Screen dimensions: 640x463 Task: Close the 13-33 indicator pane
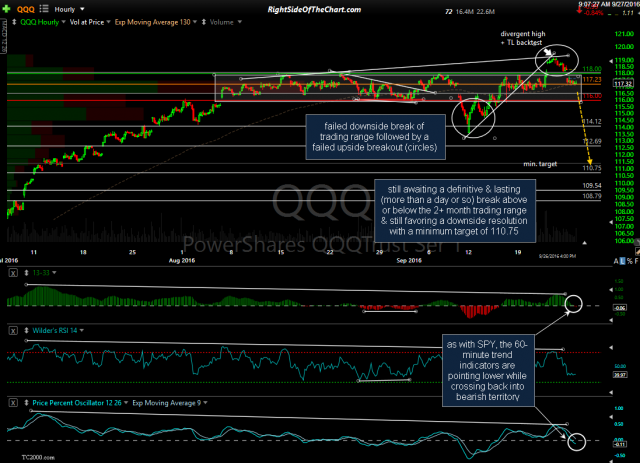pos(13,273)
